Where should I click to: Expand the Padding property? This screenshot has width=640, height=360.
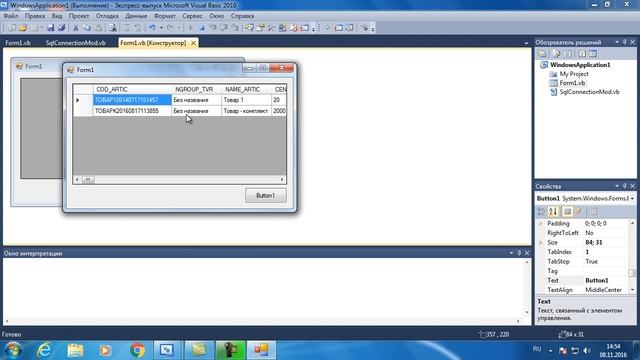tap(541, 224)
